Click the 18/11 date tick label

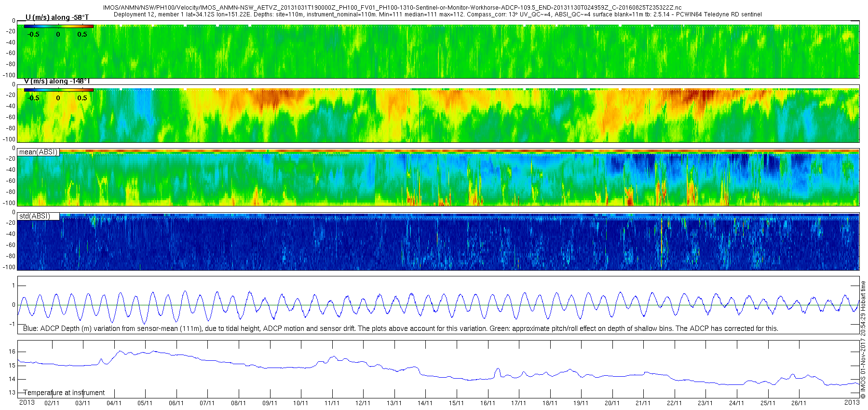click(x=550, y=403)
